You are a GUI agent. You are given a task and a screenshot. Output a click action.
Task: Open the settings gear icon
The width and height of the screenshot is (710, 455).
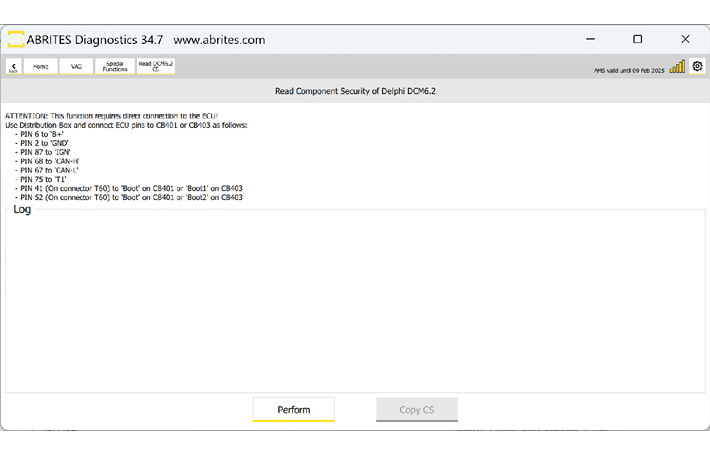coord(697,67)
